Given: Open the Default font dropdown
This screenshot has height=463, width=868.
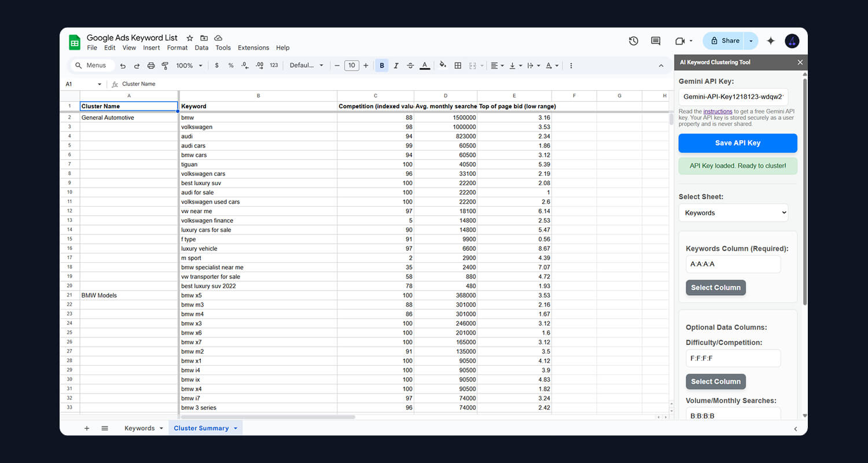Looking at the screenshot, I should point(307,65).
